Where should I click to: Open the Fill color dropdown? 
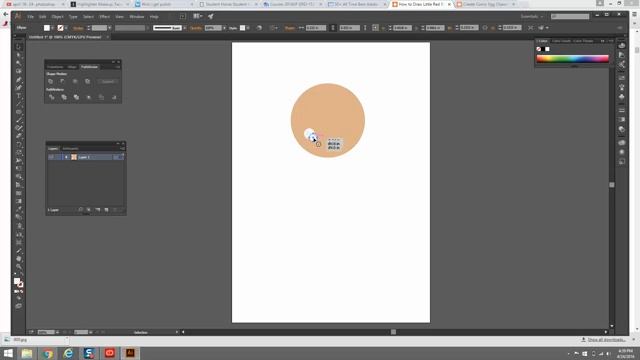click(53, 28)
